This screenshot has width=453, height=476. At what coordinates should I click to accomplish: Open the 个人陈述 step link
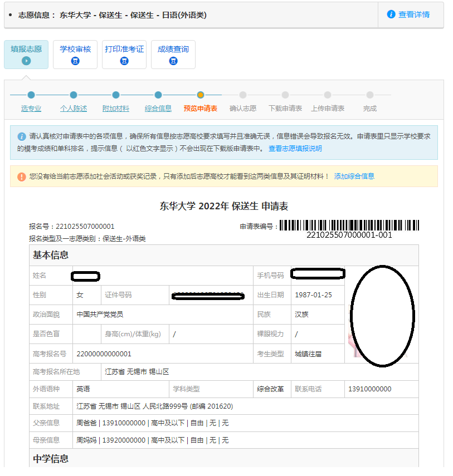(x=74, y=109)
